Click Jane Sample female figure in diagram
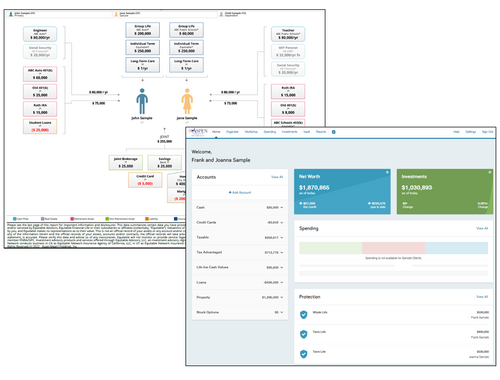Image resolution: width=500 pixels, height=380 pixels. coord(187,101)
